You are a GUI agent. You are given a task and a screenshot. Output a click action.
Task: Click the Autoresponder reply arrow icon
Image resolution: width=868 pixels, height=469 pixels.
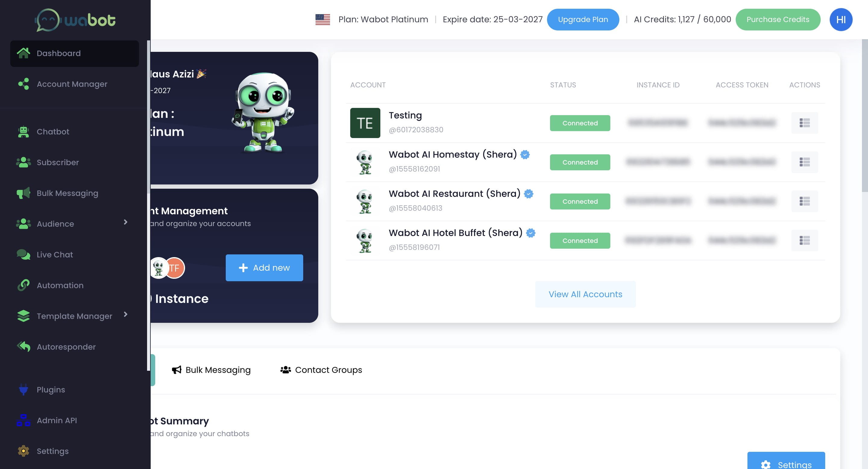23,347
